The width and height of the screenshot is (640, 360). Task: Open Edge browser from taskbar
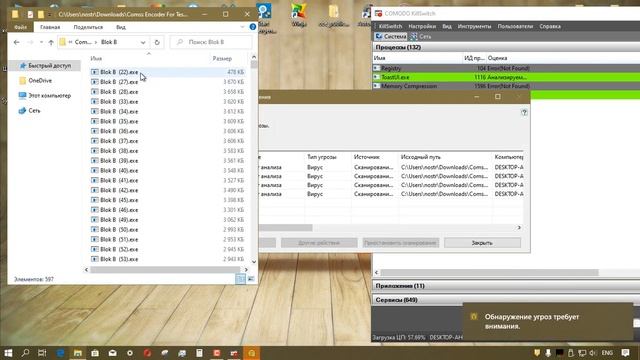tap(60, 353)
